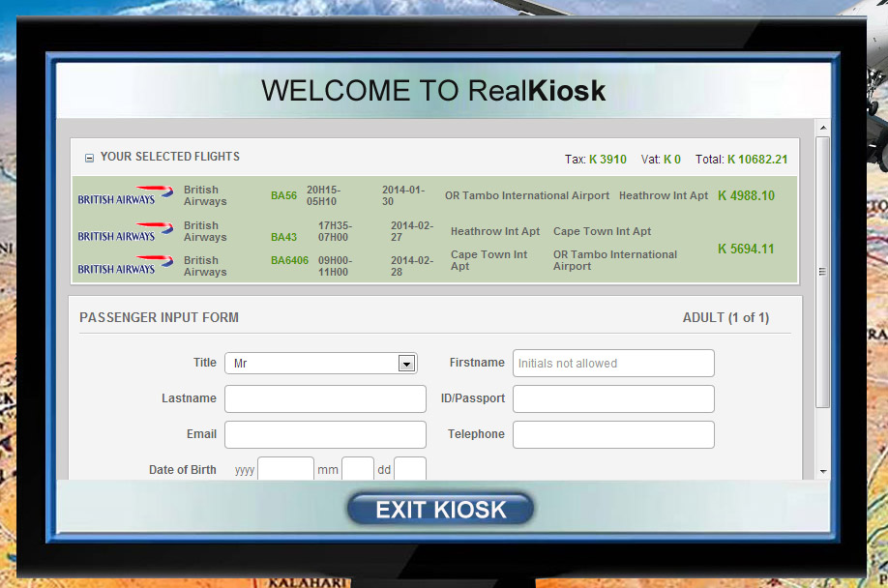Open the Title dropdown showing Mr

(x=320, y=364)
